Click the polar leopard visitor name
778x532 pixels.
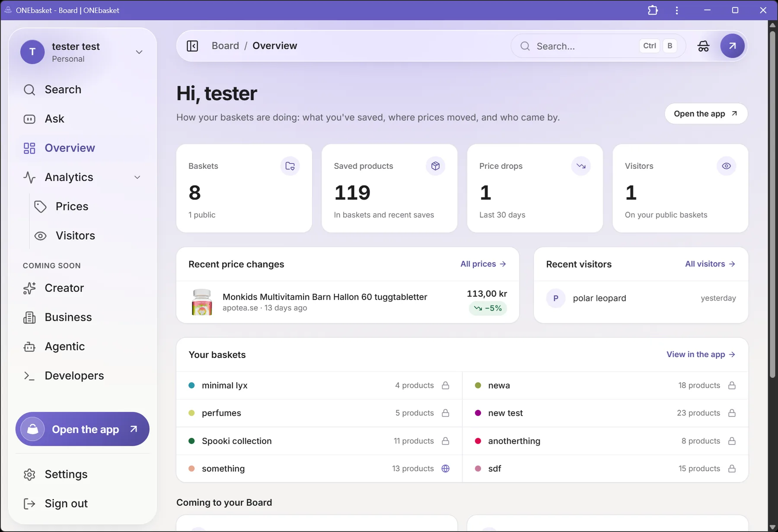599,298
